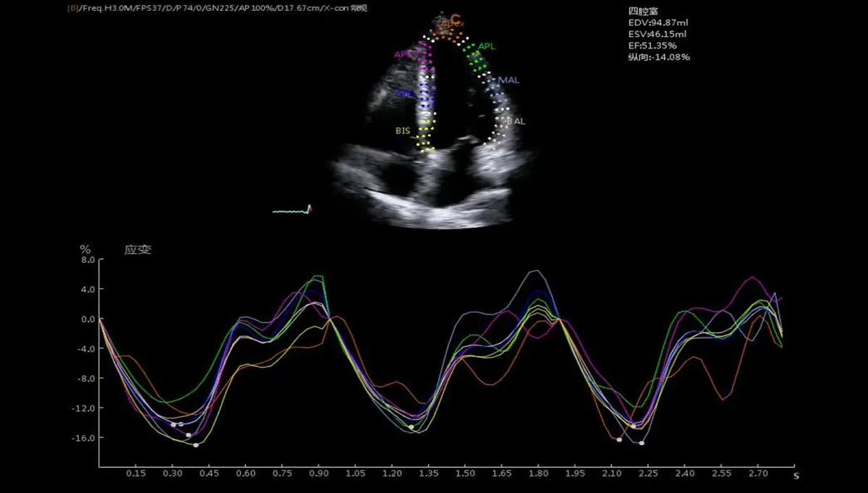Select the magenta APS segment label
This screenshot has height=493, width=868.
coord(402,55)
